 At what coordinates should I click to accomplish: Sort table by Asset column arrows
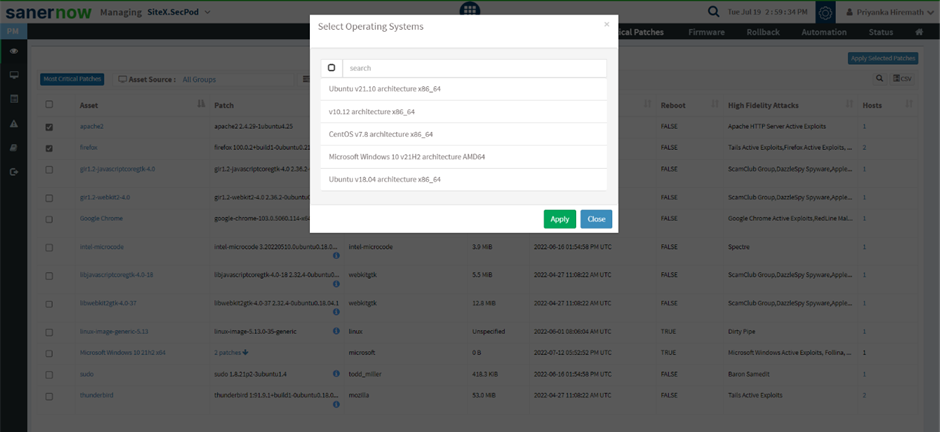tap(201, 105)
